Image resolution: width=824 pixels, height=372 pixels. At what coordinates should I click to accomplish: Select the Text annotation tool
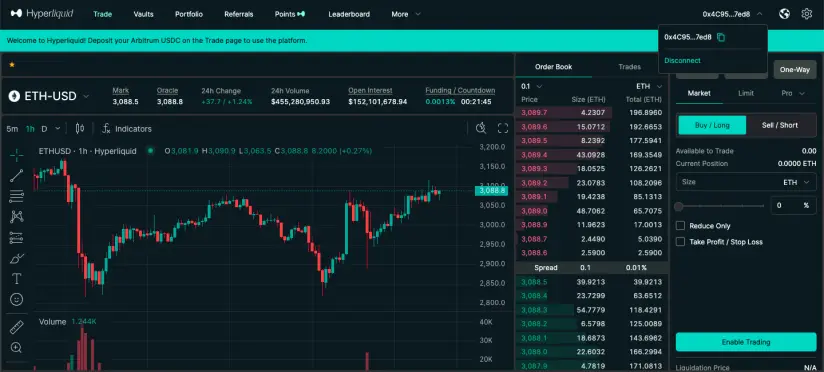(x=17, y=278)
